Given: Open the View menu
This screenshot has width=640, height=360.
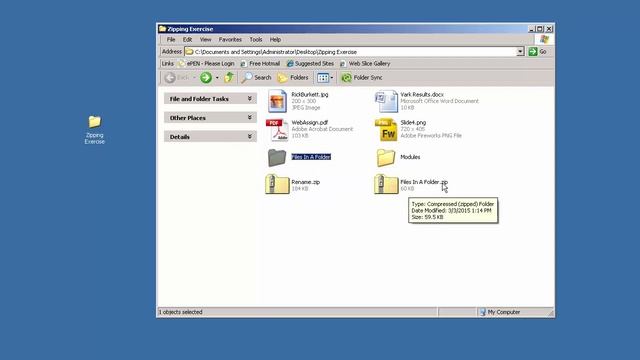Looking at the screenshot, I should pyautogui.click(x=205, y=40).
